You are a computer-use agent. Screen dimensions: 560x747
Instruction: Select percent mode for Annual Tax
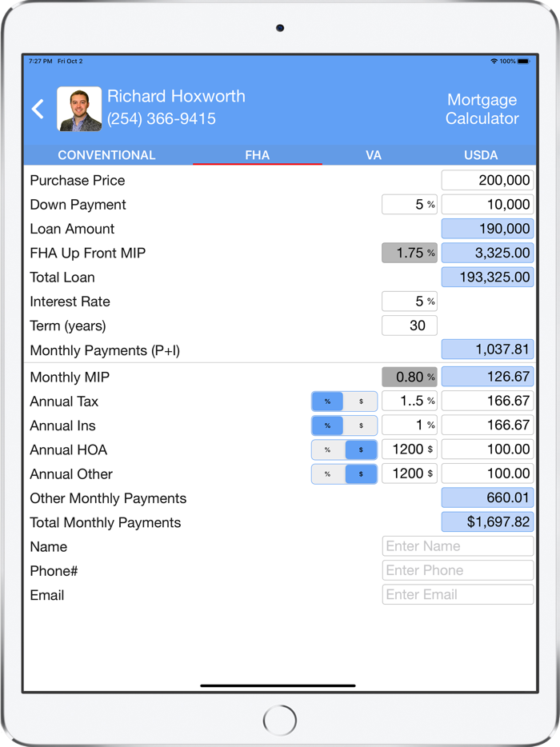327,401
